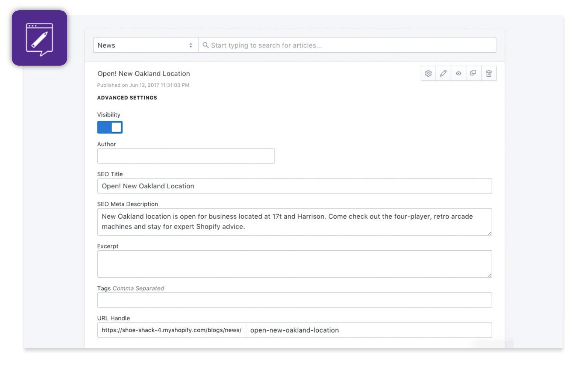
Task: Click the Visibility label
Action: [x=109, y=115]
